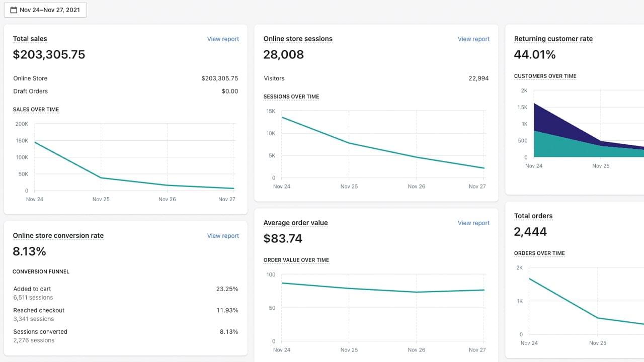Viewport: 644px width, 362px height.
Task: Open View report for Average order value
Action: click(x=473, y=223)
